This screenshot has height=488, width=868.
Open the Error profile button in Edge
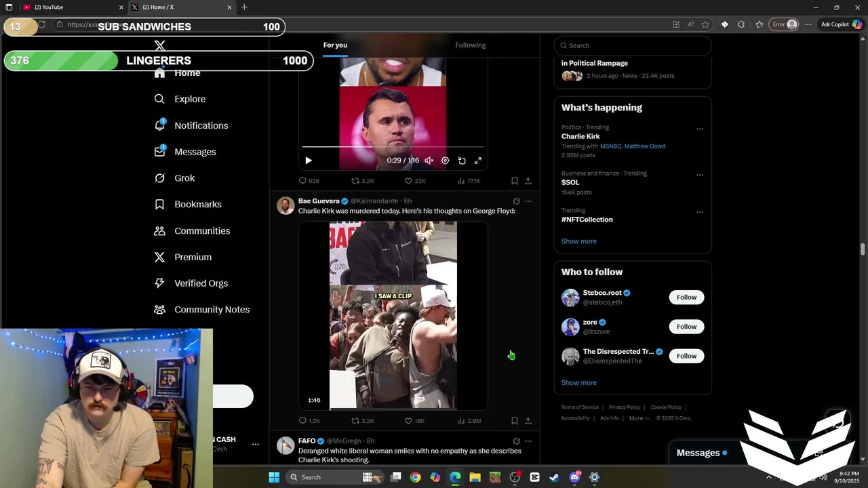pyautogui.click(x=783, y=24)
